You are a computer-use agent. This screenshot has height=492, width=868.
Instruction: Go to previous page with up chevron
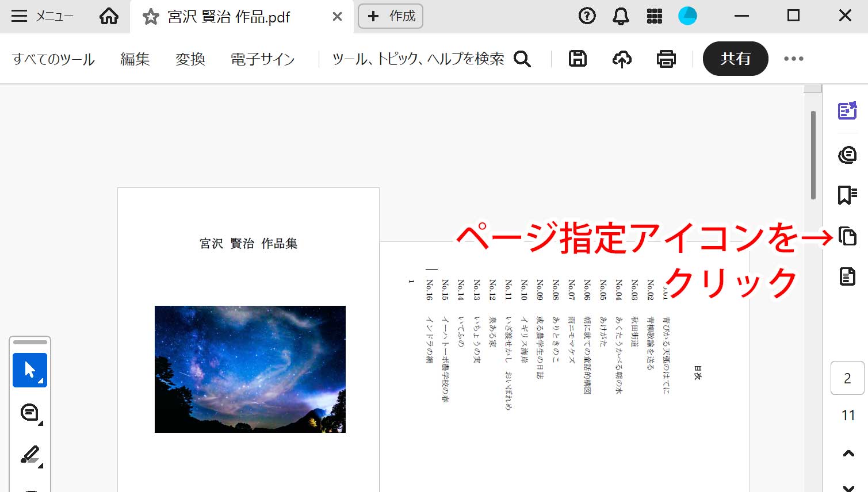point(848,453)
